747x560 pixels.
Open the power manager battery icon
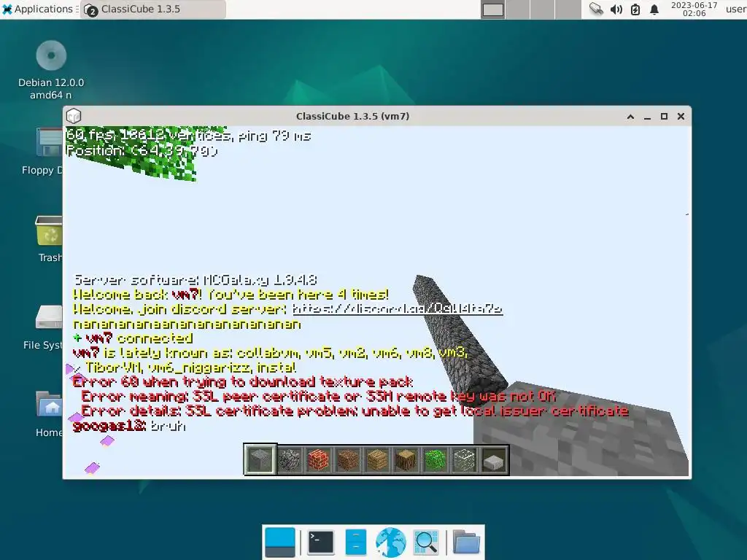[x=635, y=9]
